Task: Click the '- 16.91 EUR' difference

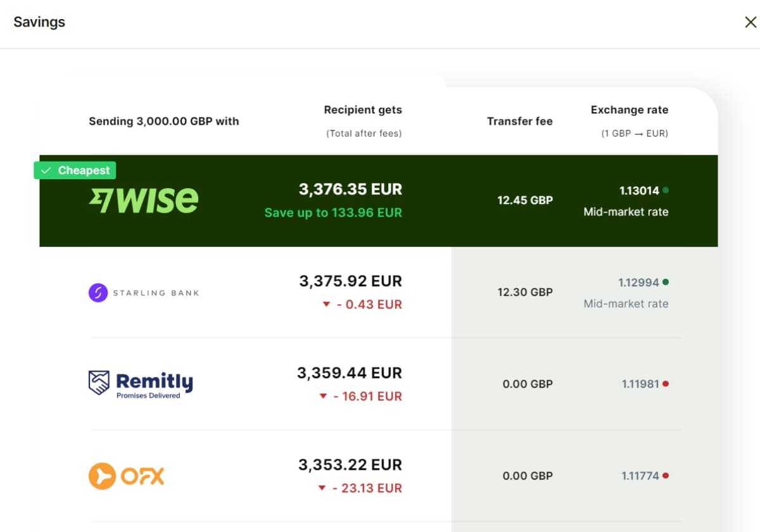Action: pyautogui.click(x=367, y=396)
